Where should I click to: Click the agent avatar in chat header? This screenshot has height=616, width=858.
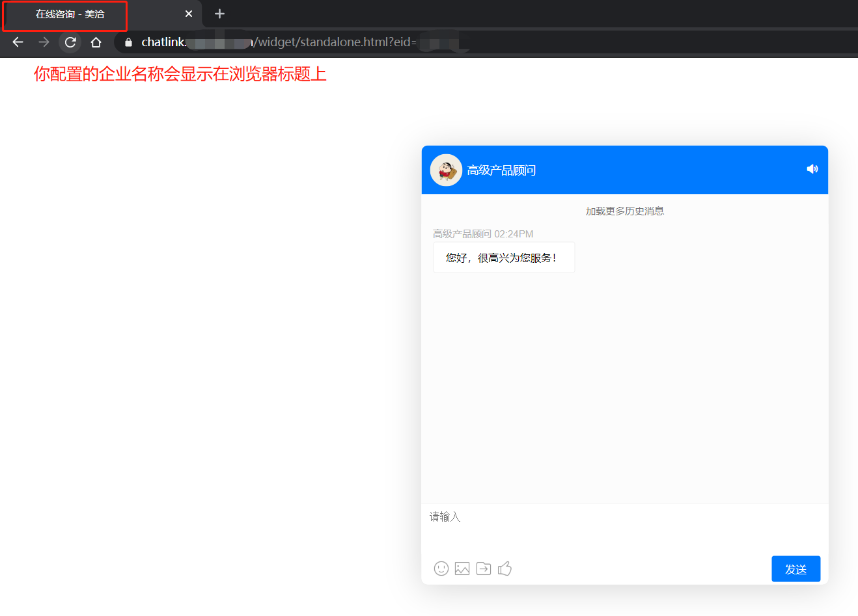[x=446, y=170]
